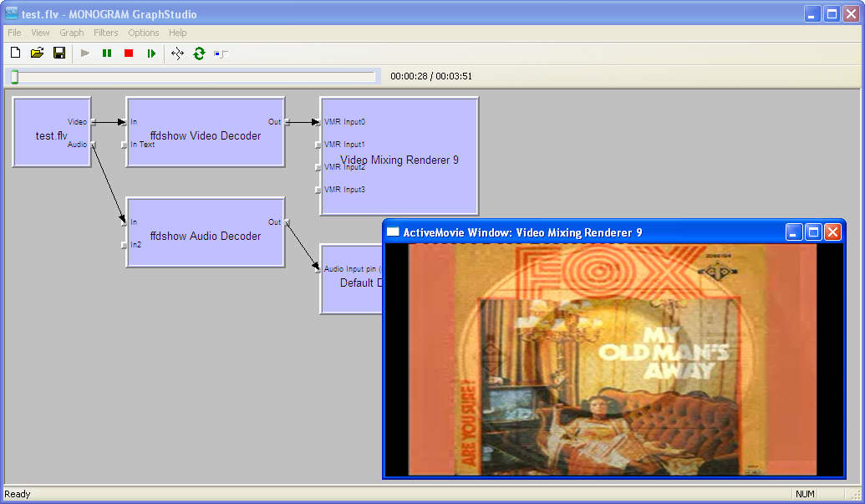Viewport: 865px width, 504px height.
Task: Select the ffdshow Video Decoder filter box
Action: pyautogui.click(x=206, y=132)
